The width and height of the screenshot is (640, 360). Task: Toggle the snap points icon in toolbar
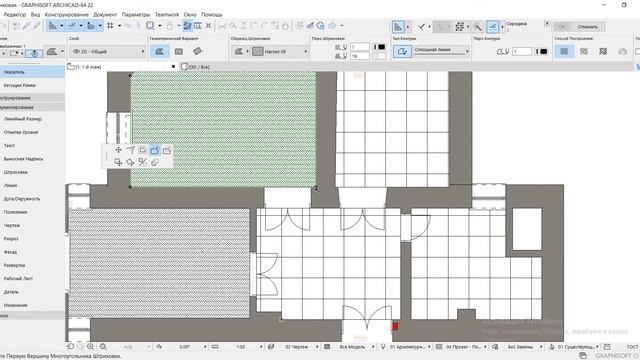click(91, 26)
